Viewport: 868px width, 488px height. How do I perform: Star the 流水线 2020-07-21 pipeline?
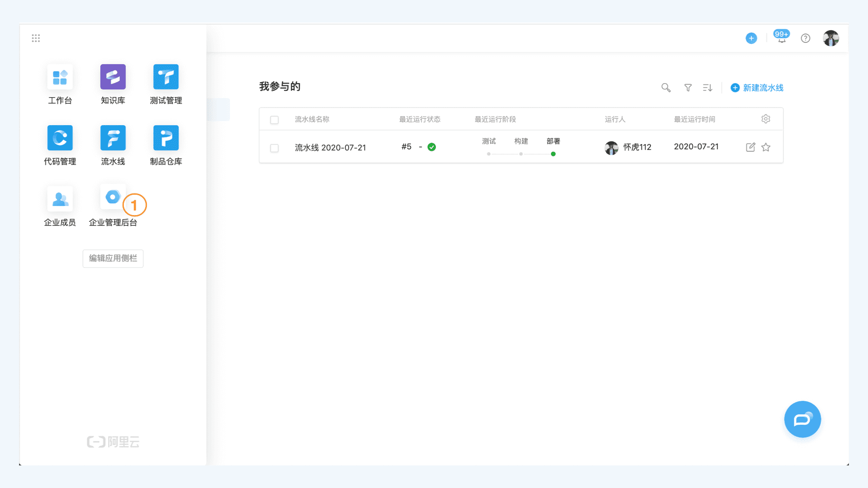765,147
